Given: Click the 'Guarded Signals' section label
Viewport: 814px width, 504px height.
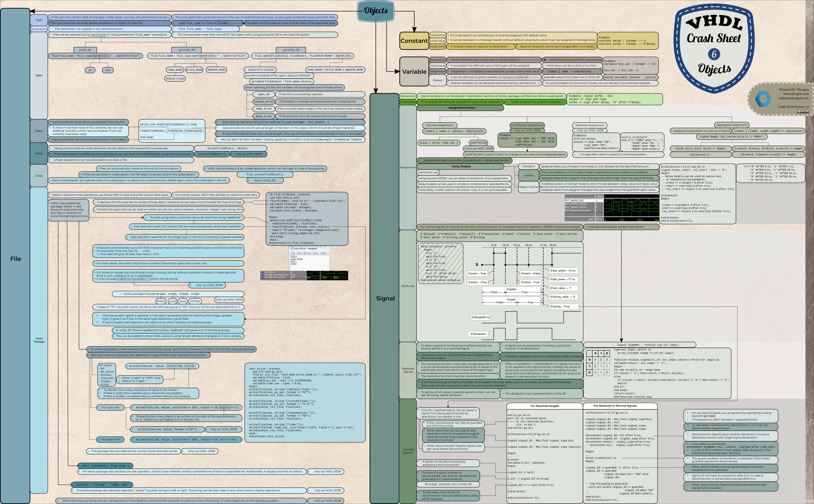Looking at the screenshot, I should [408, 451].
